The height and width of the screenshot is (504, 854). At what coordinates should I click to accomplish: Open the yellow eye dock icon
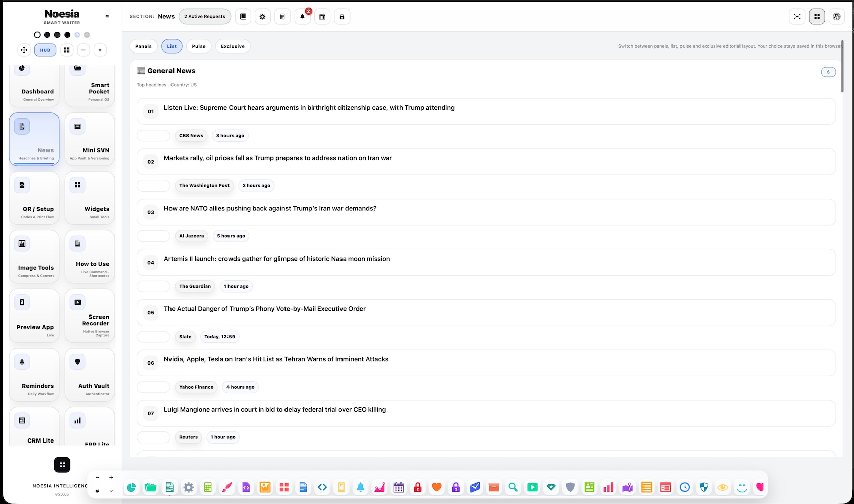723,487
